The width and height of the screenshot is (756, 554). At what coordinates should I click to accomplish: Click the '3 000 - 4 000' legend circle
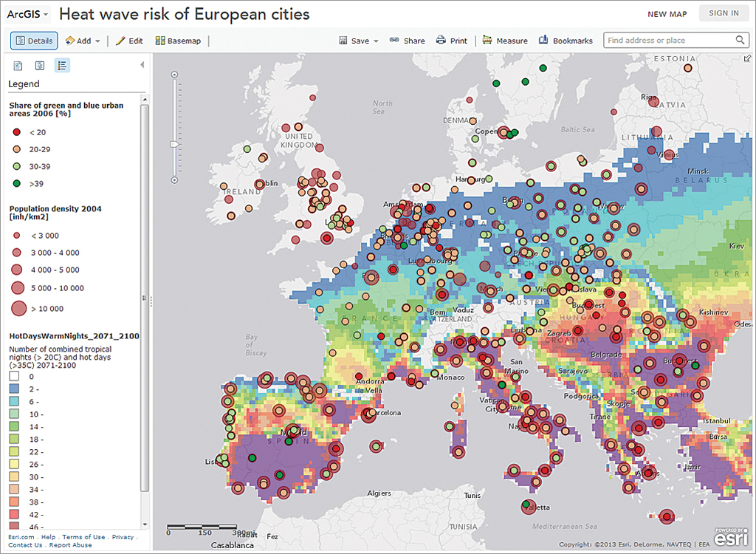click(x=17, y=253)
